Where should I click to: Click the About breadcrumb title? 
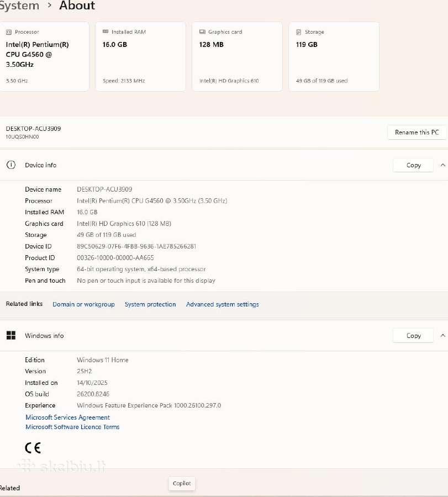(x=77, y=6)
